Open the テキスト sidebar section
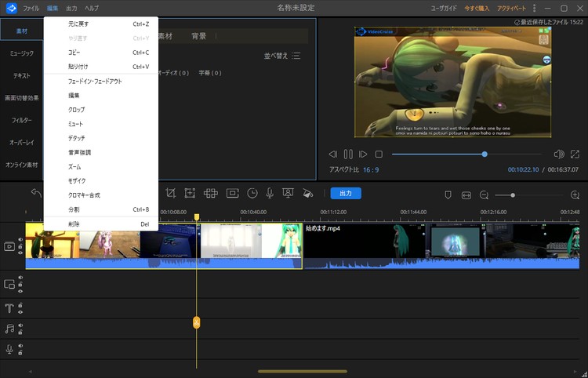The image size is (588, 378). [22, 75]
